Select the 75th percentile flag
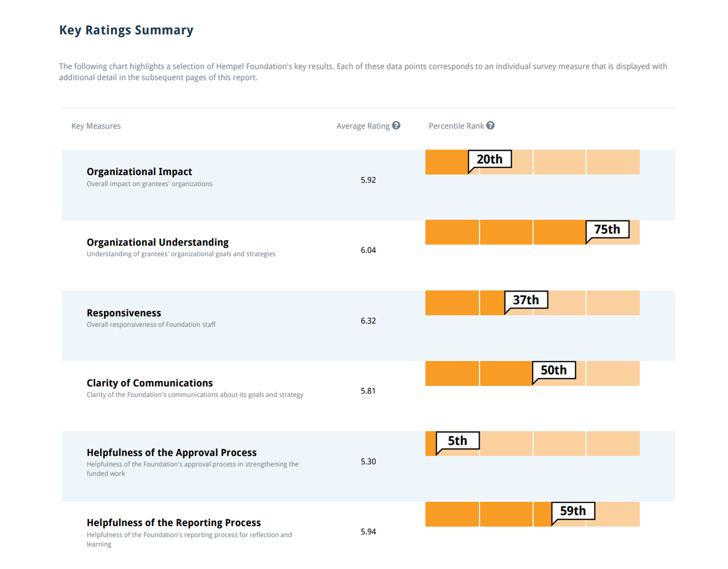 coord(607,229)
